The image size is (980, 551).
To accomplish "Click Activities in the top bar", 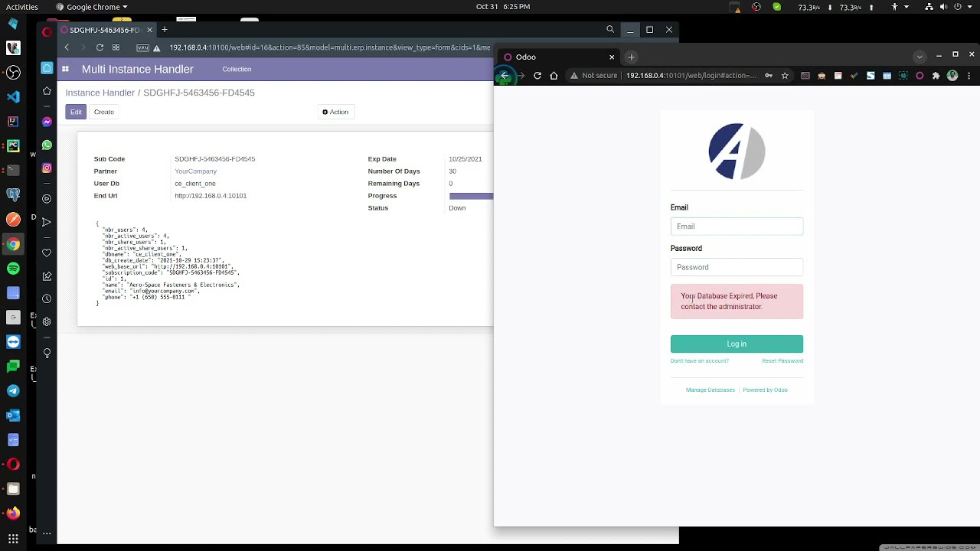I will [x=21, y=7].
